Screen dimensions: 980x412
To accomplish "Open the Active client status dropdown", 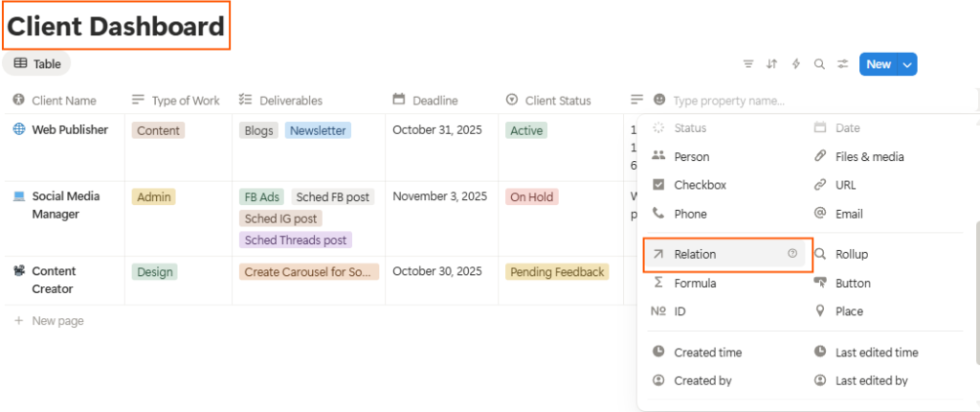I will click(x=526, y=130).
